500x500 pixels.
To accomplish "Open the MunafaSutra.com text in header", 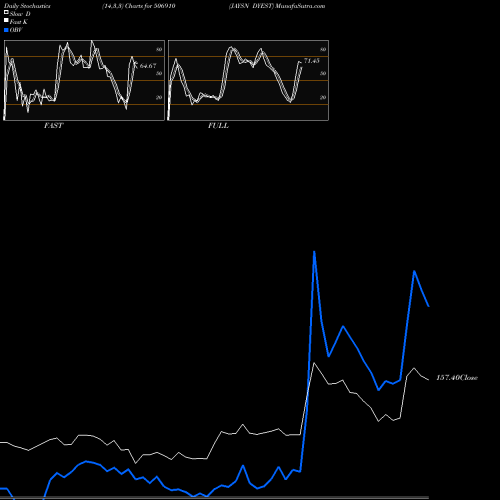I will (x=300, y=6).
